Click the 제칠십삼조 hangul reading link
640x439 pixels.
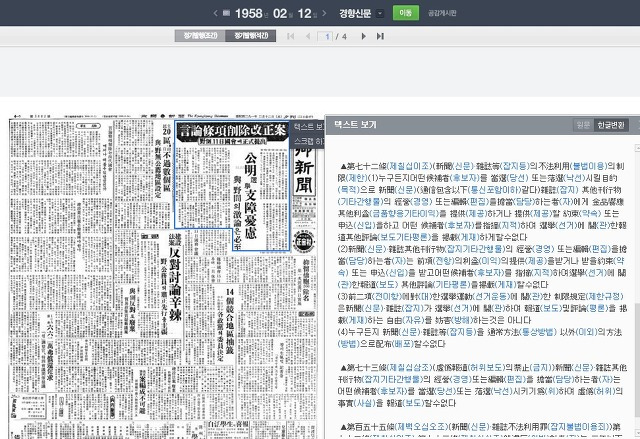[409, 367]
